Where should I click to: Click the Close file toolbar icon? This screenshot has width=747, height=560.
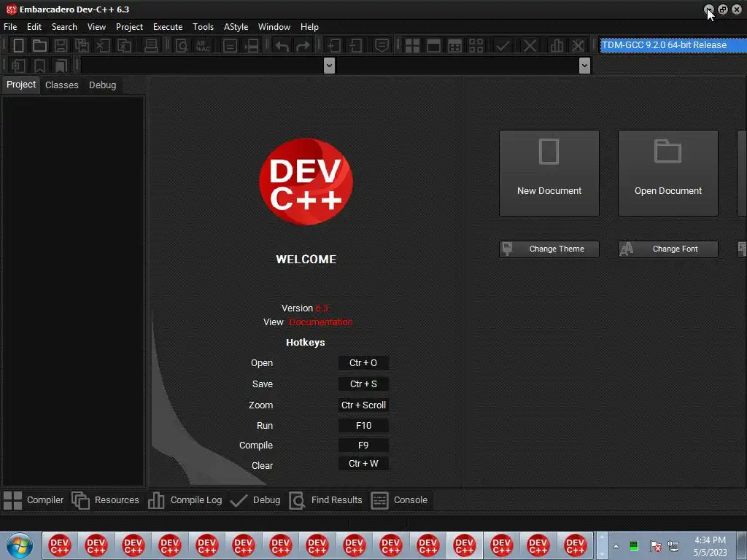coord(103,46)
